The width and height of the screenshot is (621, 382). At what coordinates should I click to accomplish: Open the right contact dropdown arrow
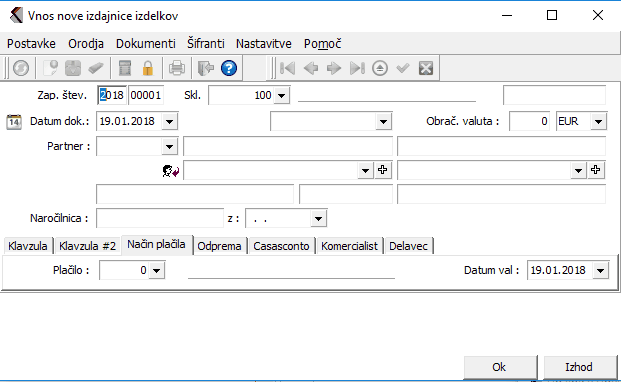pyautogui.click(x=578, y=170)
